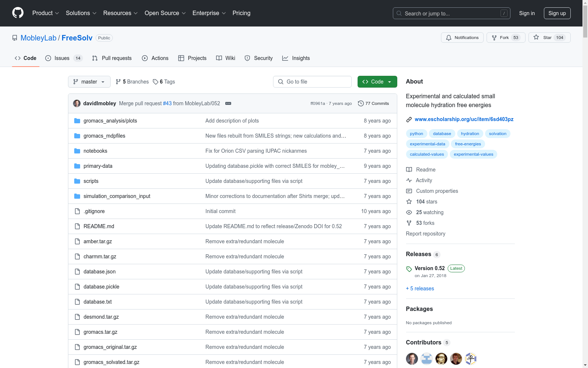The width and height of the screenshot is (588, 368).
Task: Show the + 5 releases link
Action: tap(420, 289)
